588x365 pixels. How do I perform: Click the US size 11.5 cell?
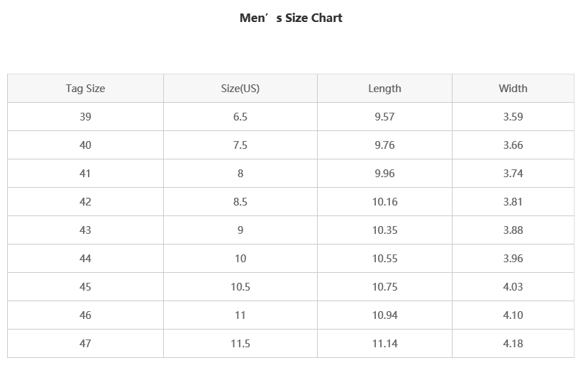point(240,344)
